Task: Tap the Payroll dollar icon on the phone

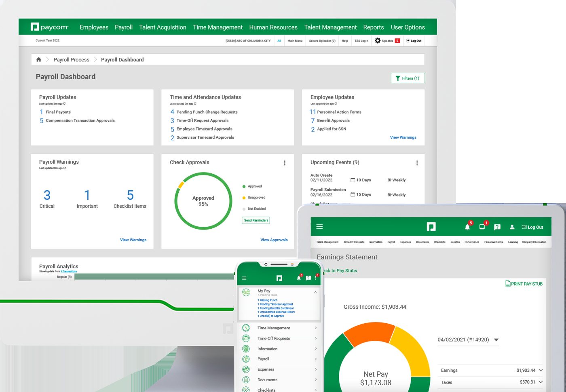Action: tap(246, 359)
